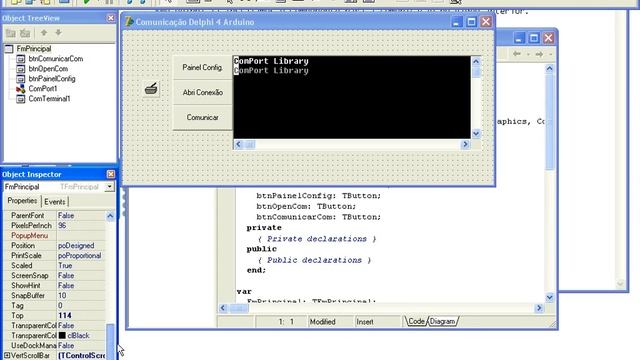The width and height of the screenshot is (640, 360).
Task: Move item up in Object TreeView toolbar
Action: 44,33
